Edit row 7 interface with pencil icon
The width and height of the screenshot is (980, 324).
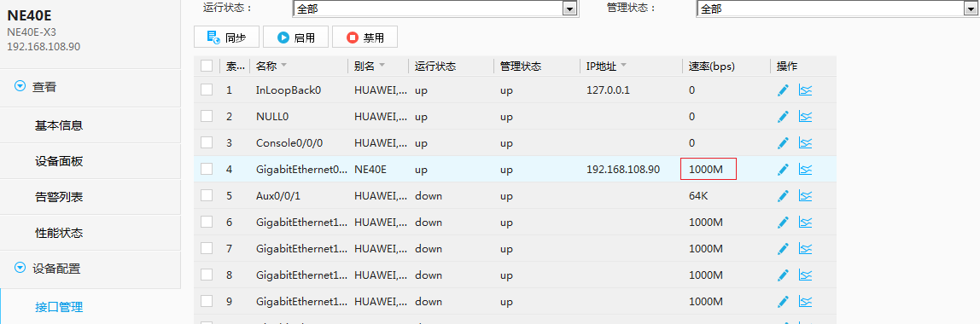(783, 248)
